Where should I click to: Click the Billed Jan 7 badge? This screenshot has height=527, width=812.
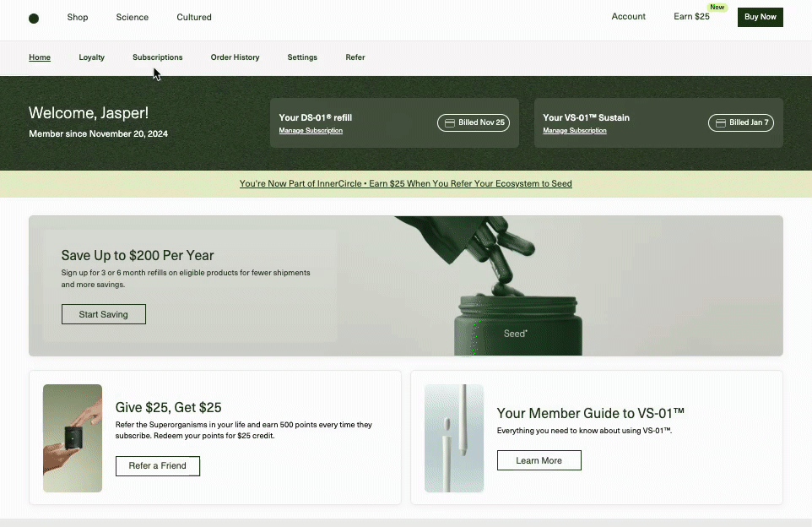point(741,122)
